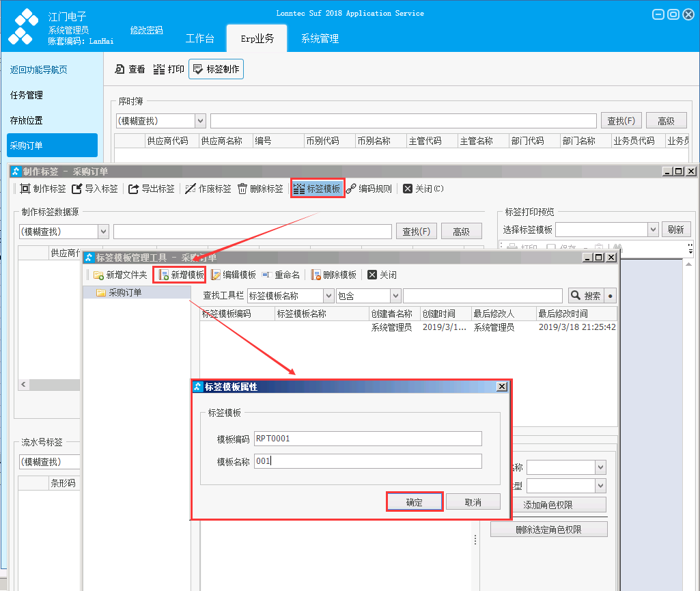Open 标签制作 label making tool
This screenshot has width=700, height=591.
[216, 69]
